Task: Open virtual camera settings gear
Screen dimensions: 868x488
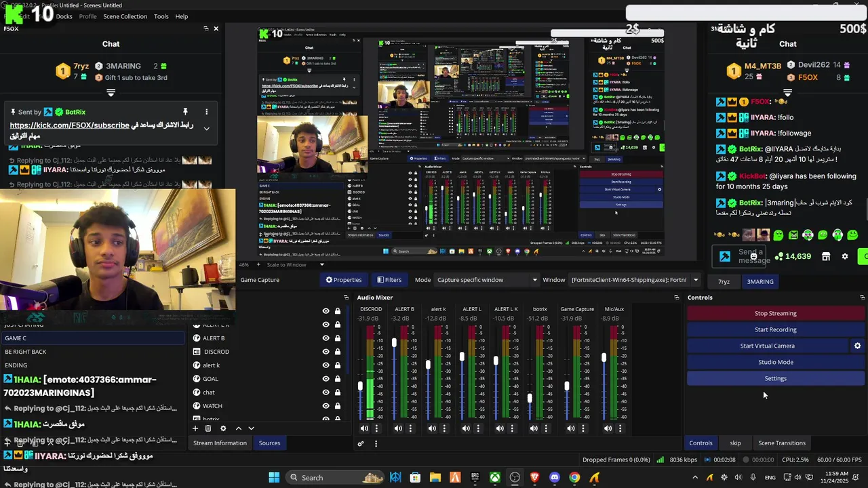Action: (x=857, y=346)
